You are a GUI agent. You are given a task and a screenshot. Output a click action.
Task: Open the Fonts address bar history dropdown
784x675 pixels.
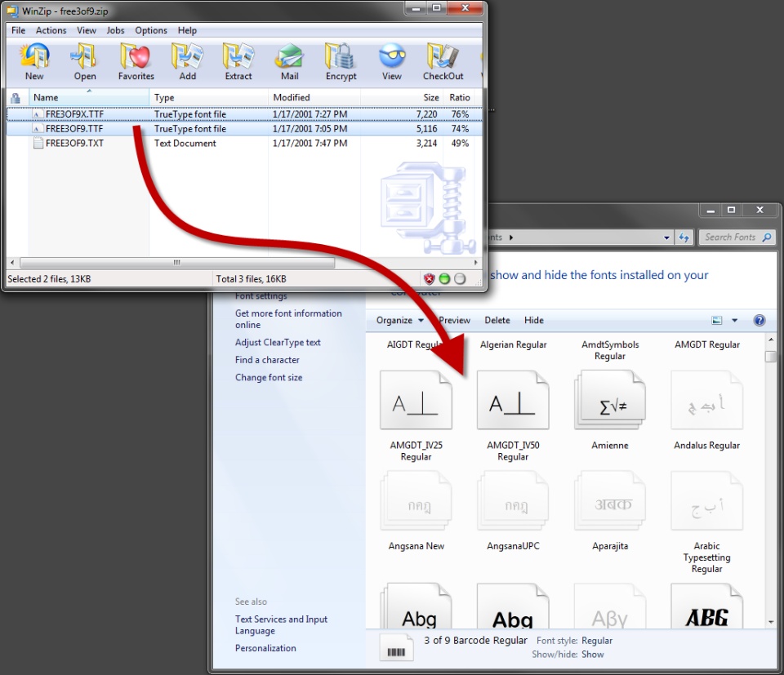pos(666,238)
